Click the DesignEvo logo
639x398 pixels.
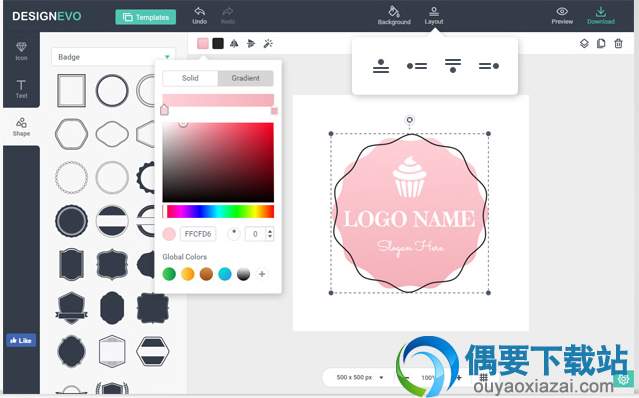pos(46,16)
